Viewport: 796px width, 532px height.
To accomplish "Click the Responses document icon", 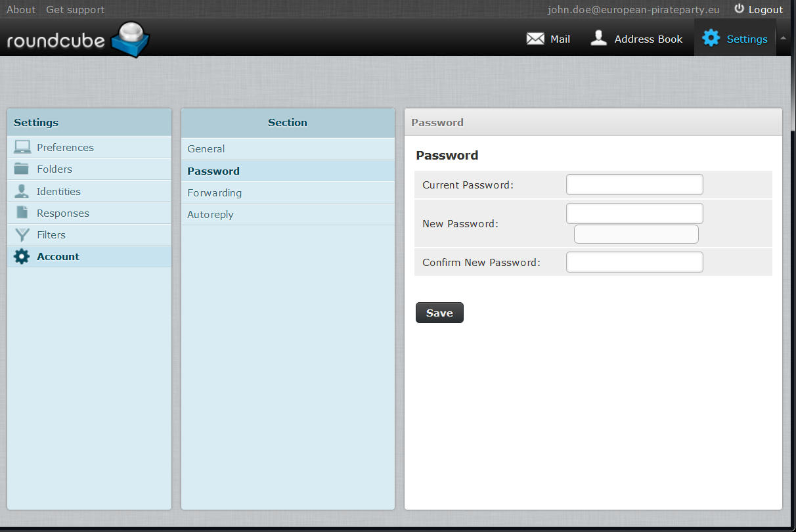I will (22, 213).
